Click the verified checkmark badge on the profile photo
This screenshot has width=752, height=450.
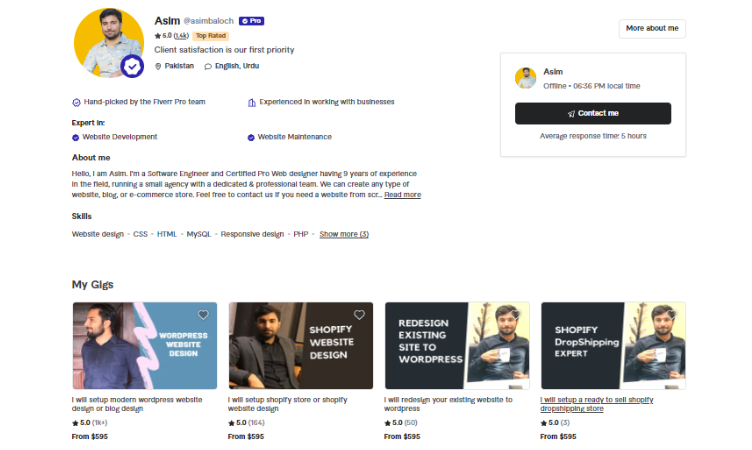point(132,66)
